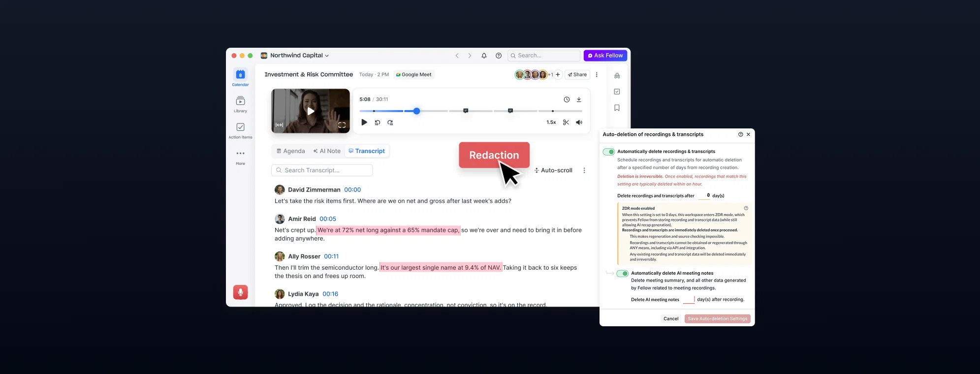Open help icon in Auto-deletion dialog header
This screenshot has width=980, height=374.
(740, 134)
